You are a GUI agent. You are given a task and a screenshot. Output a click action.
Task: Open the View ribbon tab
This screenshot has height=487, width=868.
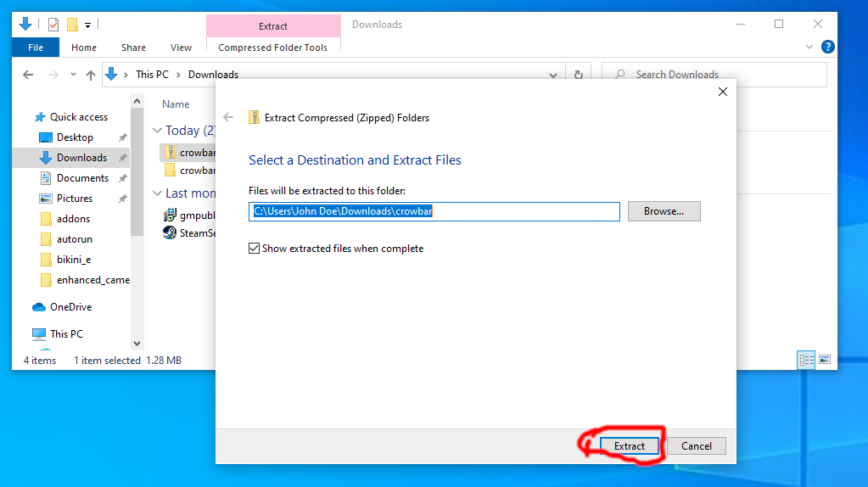(181, 48)
